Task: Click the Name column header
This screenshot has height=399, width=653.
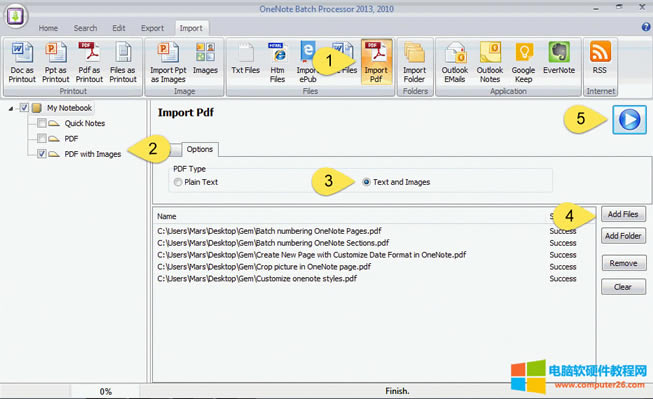Action: pos(167,216)
